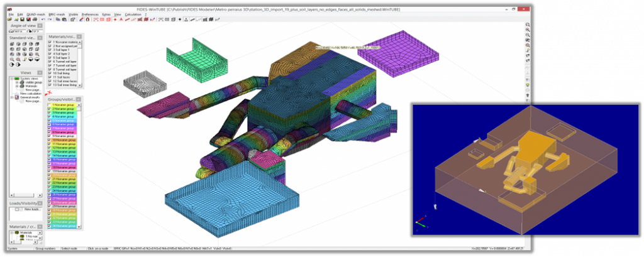Uncheck the '3 Soil layer 1' material checkbox

(x=50, y=50)
